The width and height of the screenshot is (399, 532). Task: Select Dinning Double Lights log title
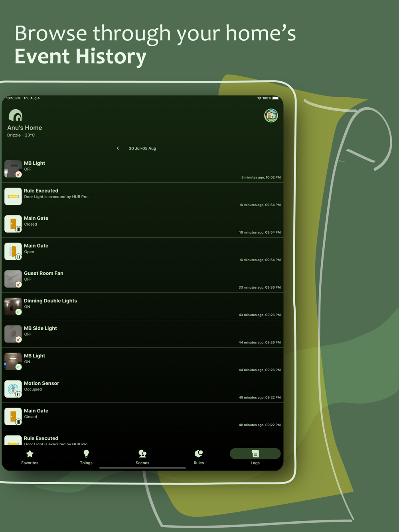coord(50,301)
